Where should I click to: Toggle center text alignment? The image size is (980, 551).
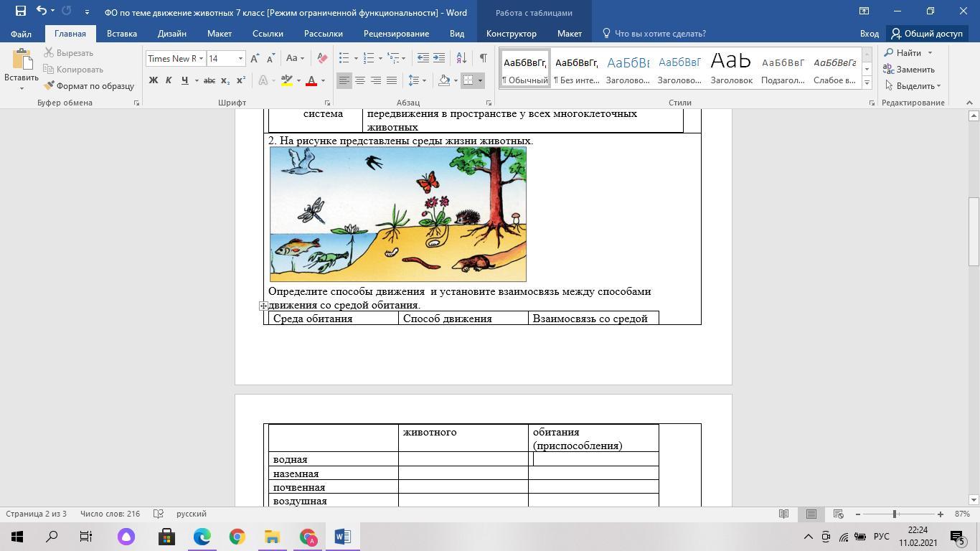360,80
